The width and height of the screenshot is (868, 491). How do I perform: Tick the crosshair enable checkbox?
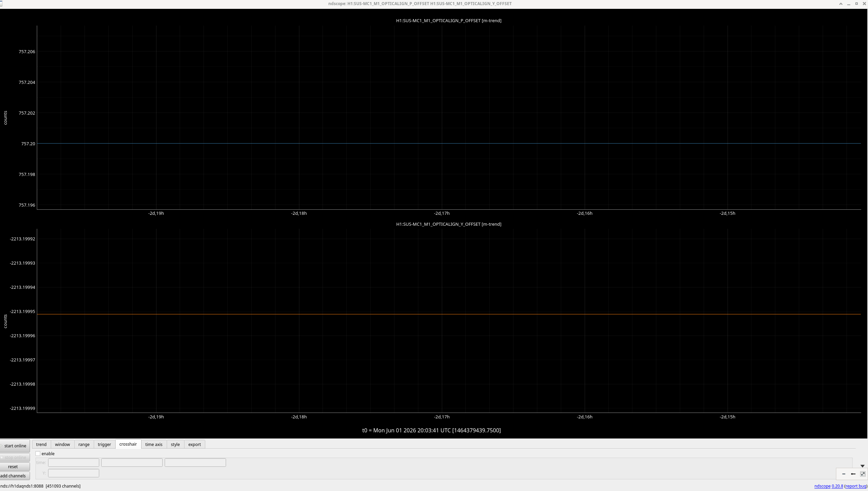pyautogui.click(x=38, y=453)
